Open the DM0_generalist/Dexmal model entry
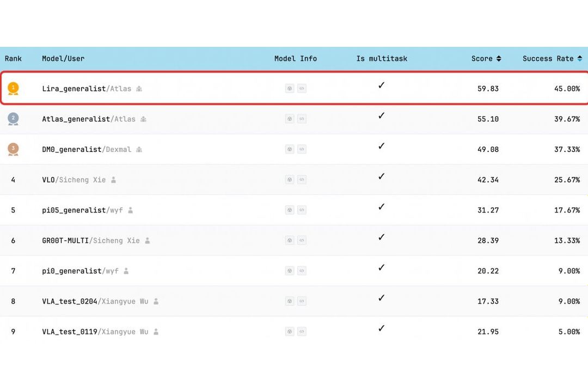588x392 pixels. 87,149
